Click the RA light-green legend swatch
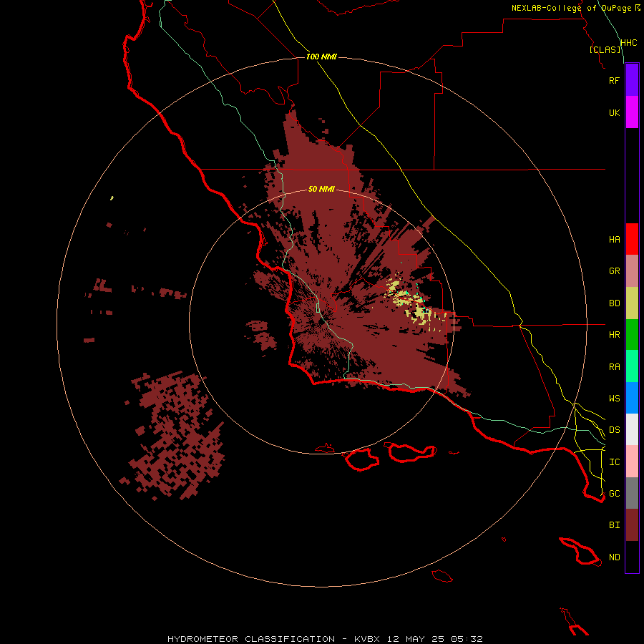Screen dimensions: 644x644 (632, 366)
